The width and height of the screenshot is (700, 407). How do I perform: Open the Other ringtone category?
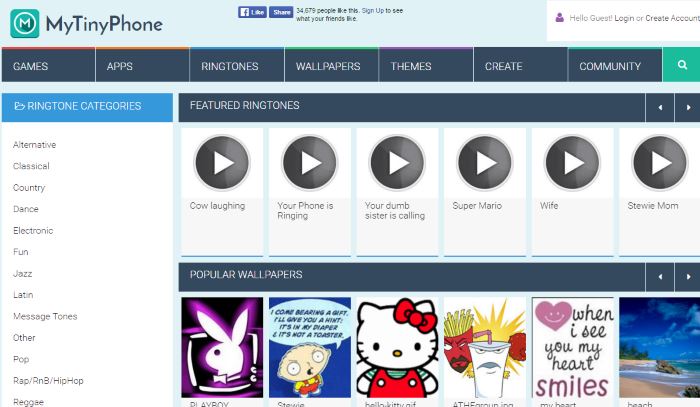click(x=24, y=338)
